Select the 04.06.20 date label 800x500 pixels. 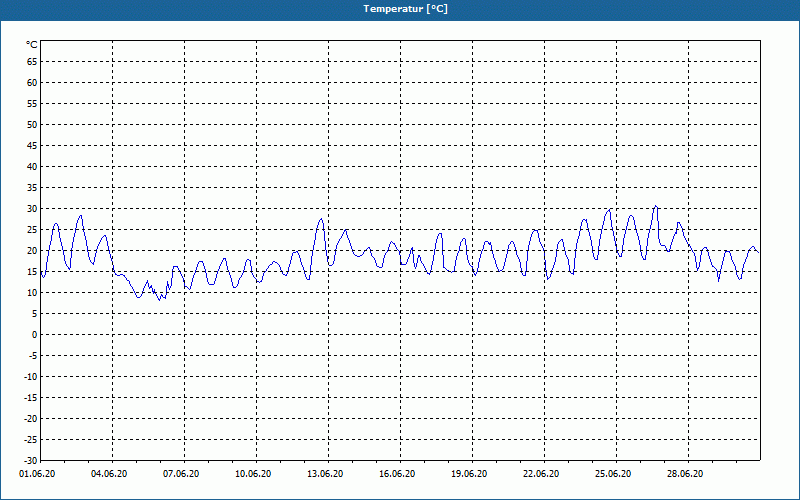[109, 473]
